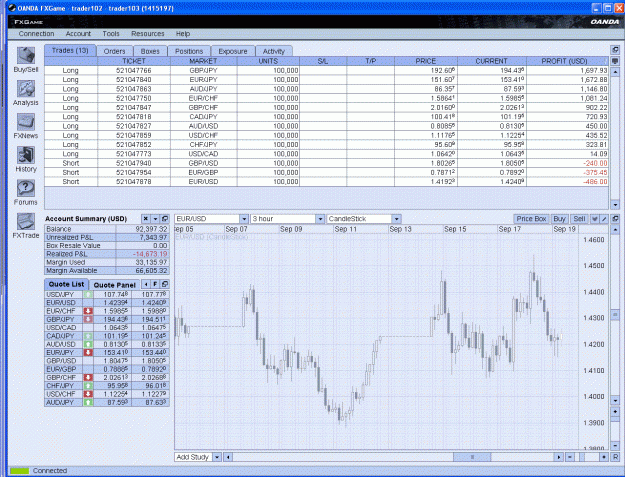
Task: Sort trades by MARKET column header
Action: coord(203,61)
